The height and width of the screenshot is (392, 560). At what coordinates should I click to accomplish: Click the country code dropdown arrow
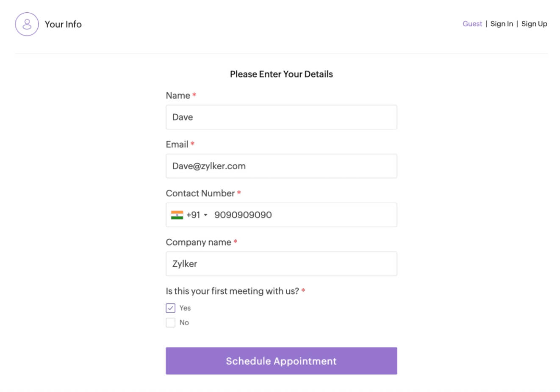tap(206, 215)
